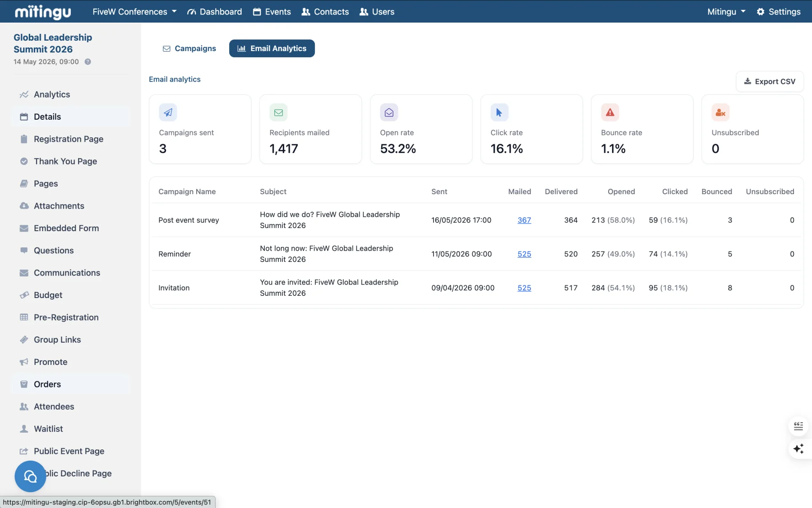812x508 pixels.
Task: Click the Waitlist person icon
Action: [x=24, y=429]
